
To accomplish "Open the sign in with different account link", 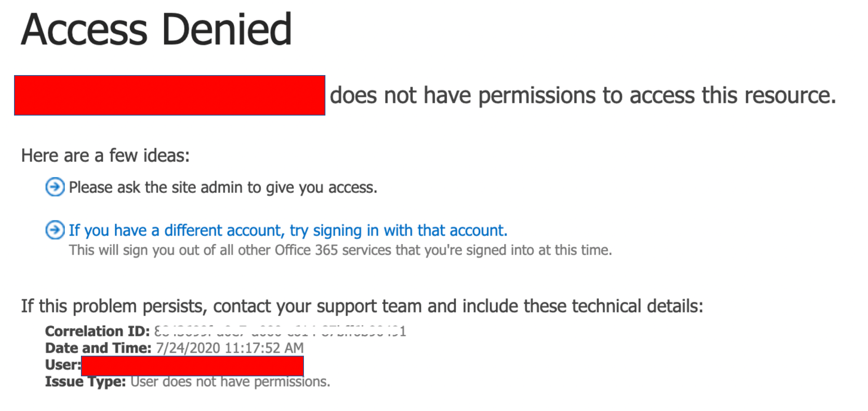I will click(x=288, y=230).
